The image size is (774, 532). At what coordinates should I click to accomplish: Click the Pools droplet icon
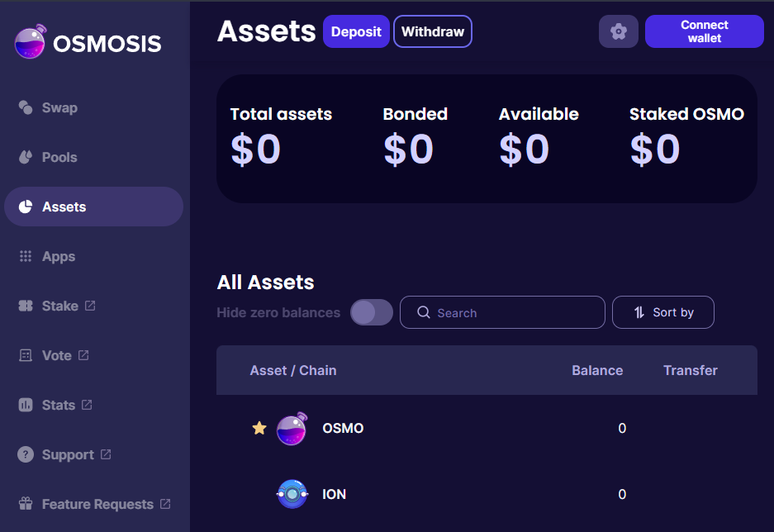point(26,157)
